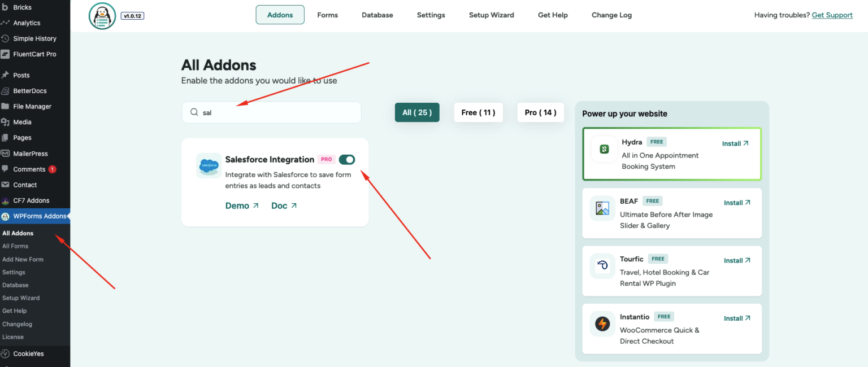868x367 pixels.
Task: Open the Salesforce Demo link
Action: (x=242, y=206)
